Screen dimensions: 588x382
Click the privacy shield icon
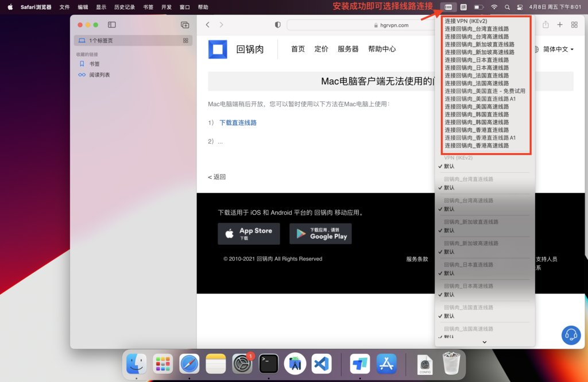pos(278,25)
